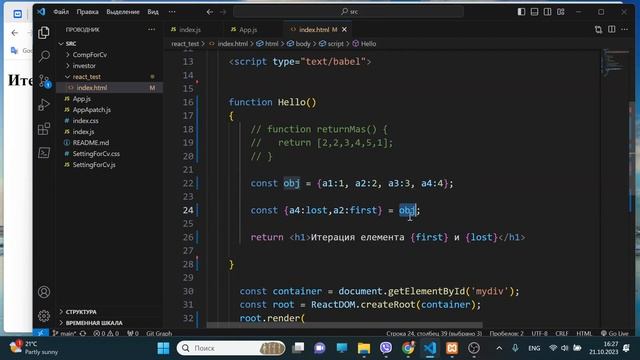
Task: Open File Explorer from taskbar
Action: (x=364, y=348)
